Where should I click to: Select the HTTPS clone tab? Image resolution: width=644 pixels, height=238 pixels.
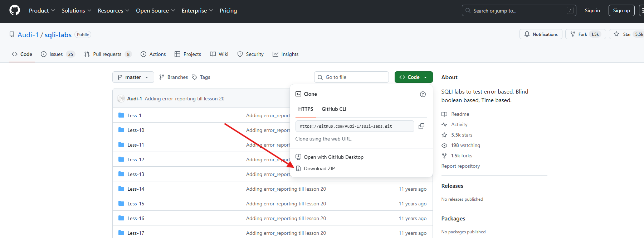click(x=306, y=109)
